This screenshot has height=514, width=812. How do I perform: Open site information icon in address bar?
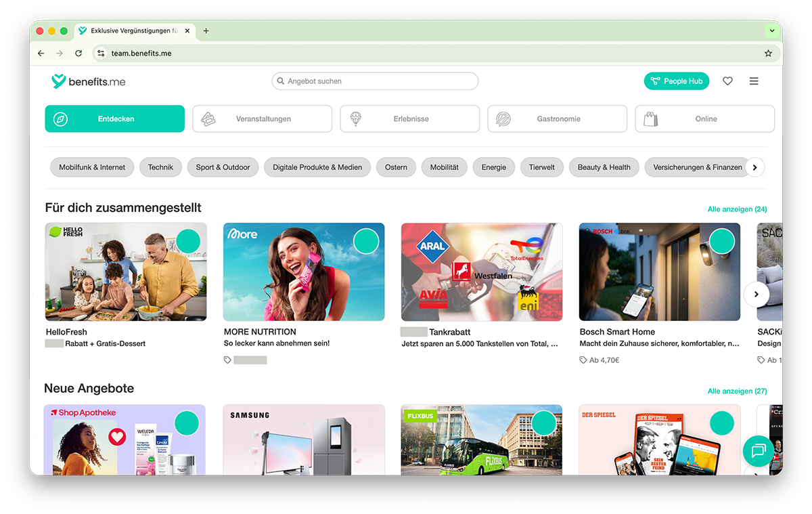[x=101, y=53]
